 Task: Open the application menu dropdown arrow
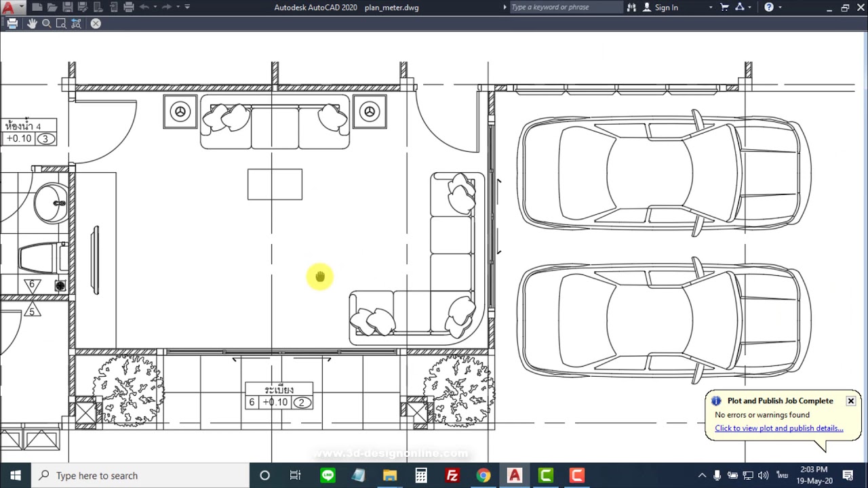[22, 7]
